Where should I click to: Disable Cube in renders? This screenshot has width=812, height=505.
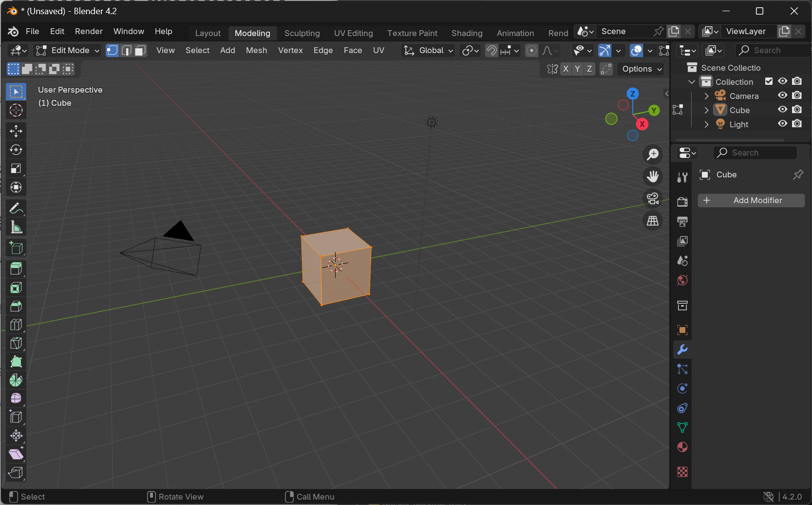pos(797,110)
